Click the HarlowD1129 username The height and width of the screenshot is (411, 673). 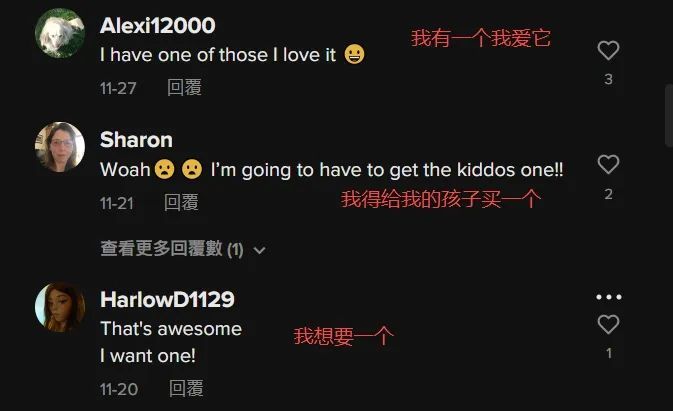point(167,299)
